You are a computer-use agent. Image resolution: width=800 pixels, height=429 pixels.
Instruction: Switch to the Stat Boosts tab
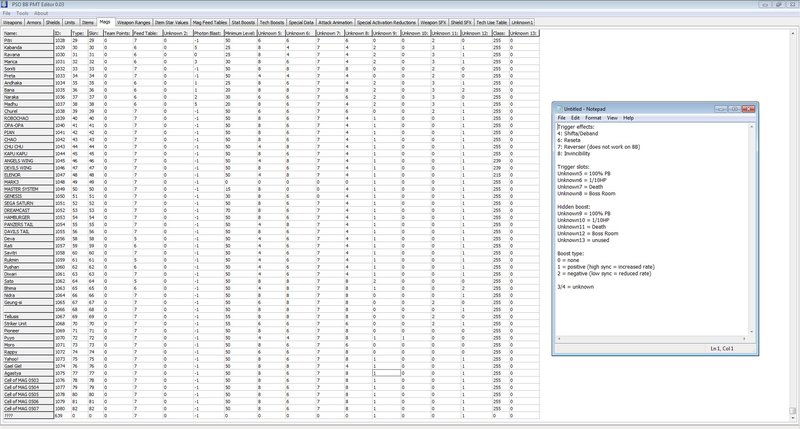coord(243,22)
